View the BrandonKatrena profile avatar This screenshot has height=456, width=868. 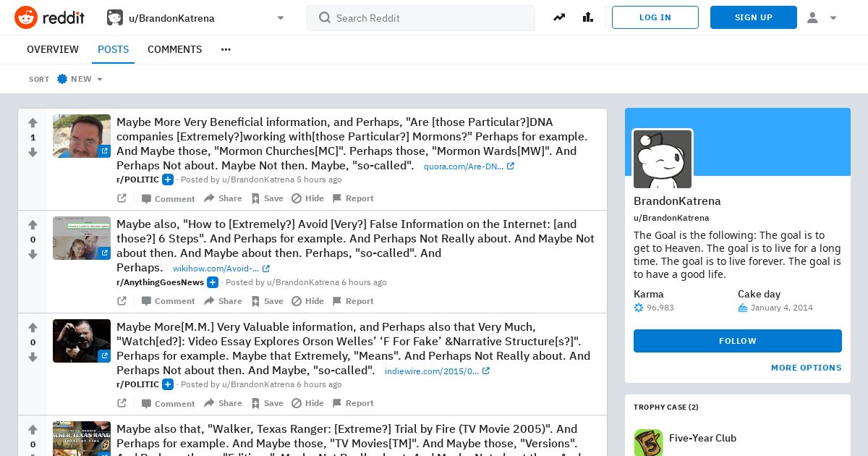pyautogui.click(x=663, y=159)
